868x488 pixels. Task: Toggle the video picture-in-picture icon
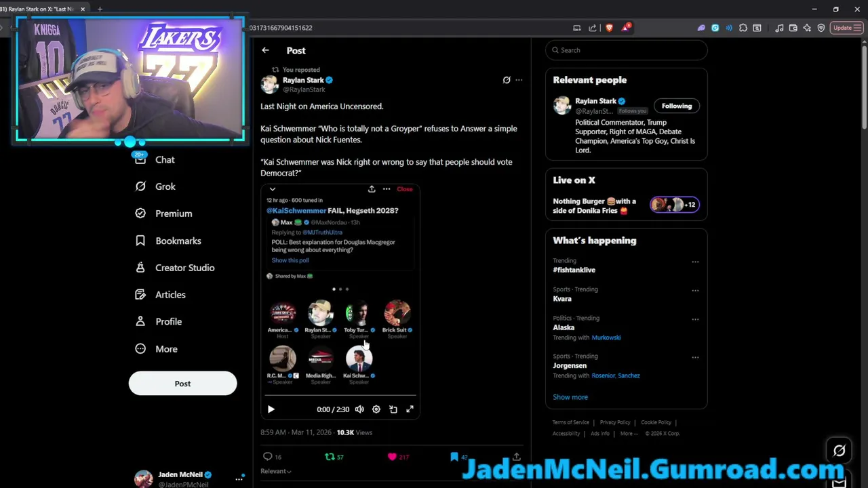click(x=393, y=409)
